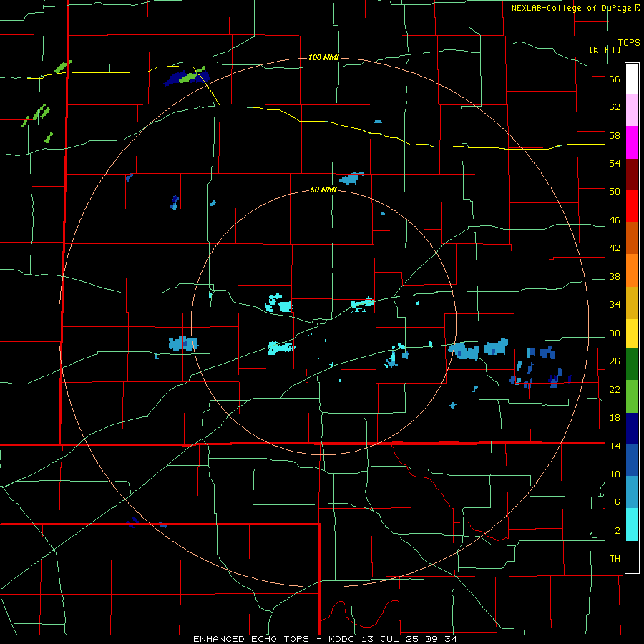Click the 50 NMI range ring label
644x644 pixels.
click(x=323, y=190)
